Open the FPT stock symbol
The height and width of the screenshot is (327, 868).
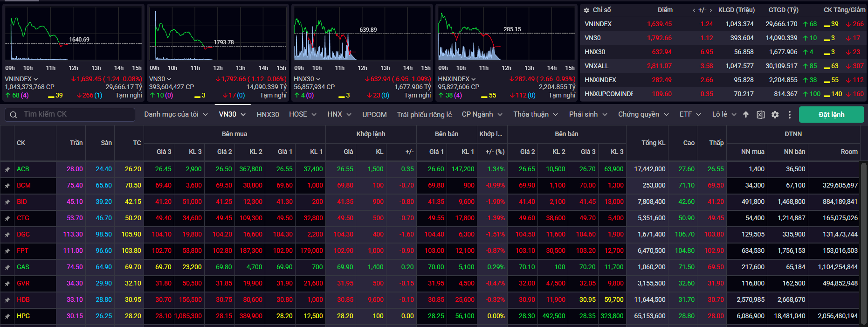(x=22, y=251)
